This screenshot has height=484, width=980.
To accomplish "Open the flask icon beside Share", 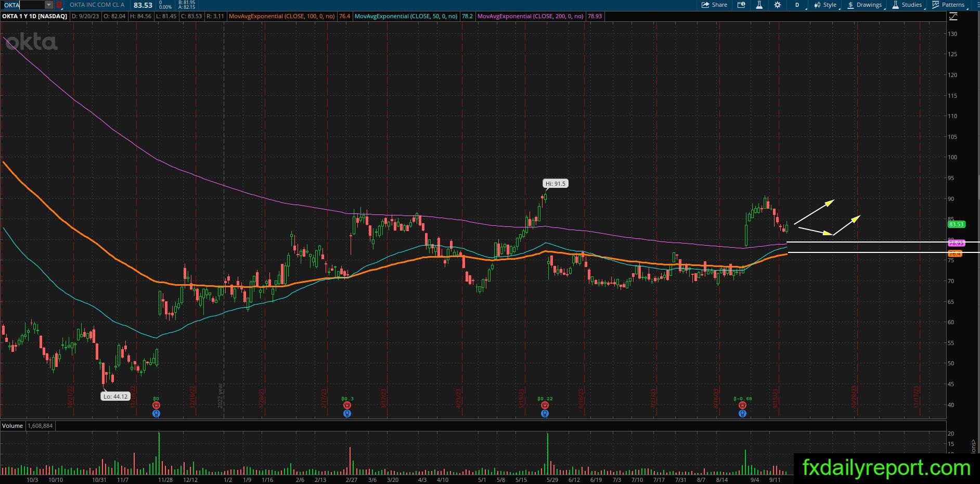I will [x=759, y=5].
